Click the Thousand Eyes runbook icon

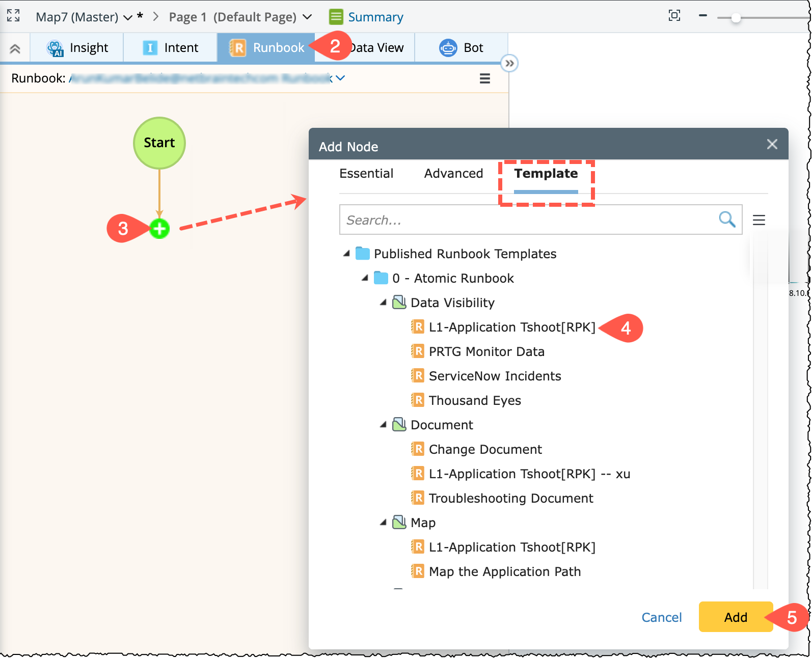click(x=418, y=400)
